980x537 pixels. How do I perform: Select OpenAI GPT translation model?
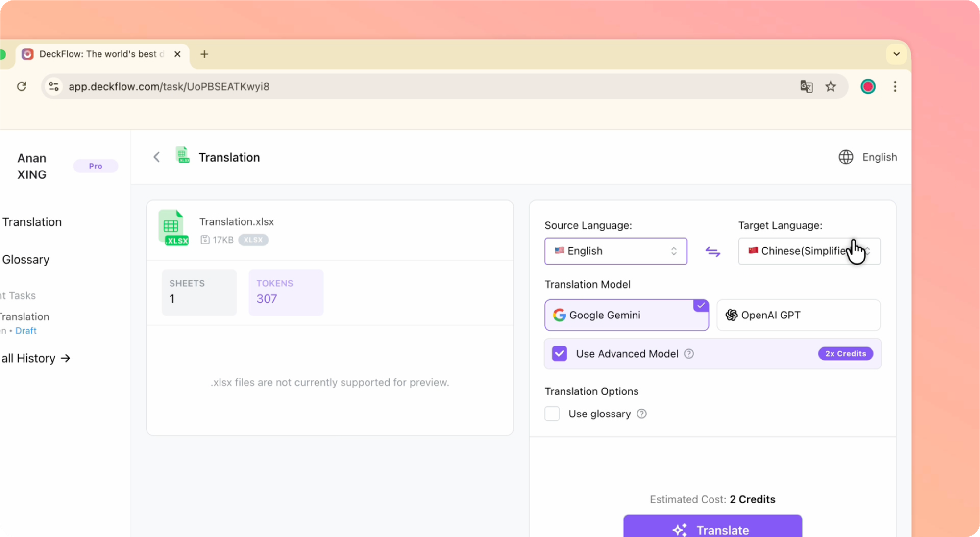[x=798, y=315]
